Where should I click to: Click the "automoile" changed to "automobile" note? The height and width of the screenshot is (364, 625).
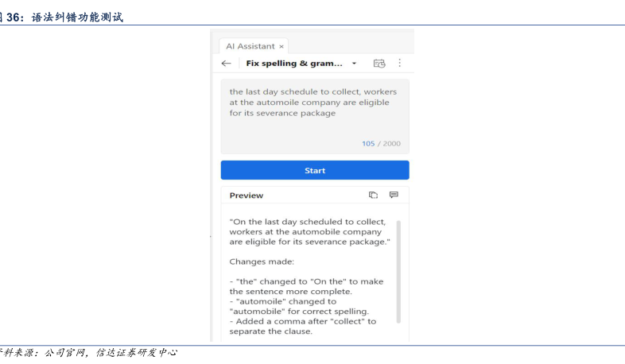298,307
